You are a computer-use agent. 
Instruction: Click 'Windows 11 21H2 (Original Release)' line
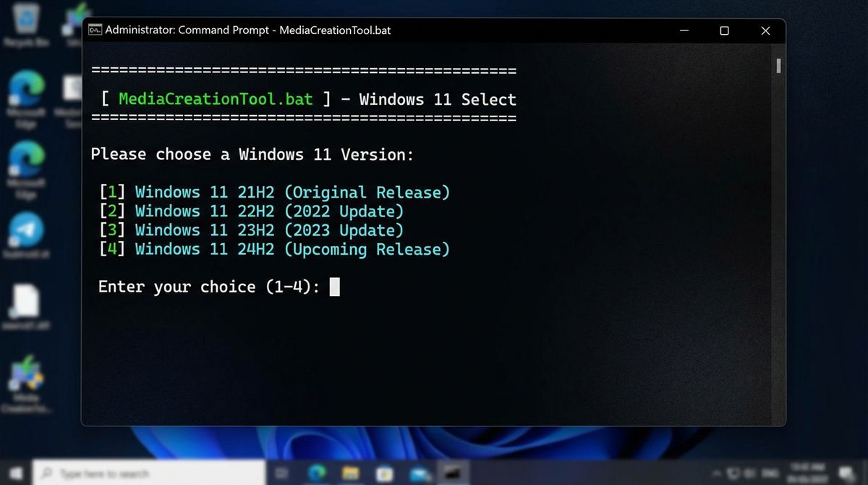point(292,193)
